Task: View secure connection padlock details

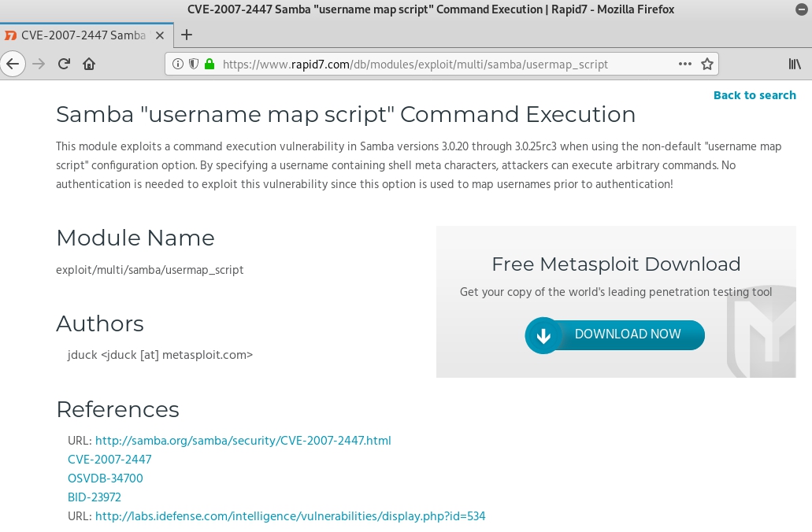Action: tap(209, 65)
